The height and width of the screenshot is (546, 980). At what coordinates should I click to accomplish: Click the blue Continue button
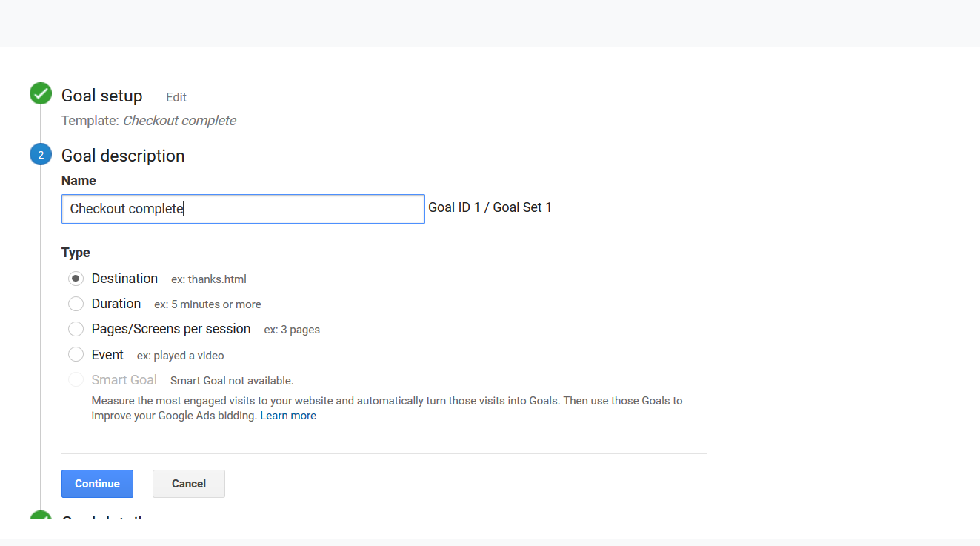point(97,484)
